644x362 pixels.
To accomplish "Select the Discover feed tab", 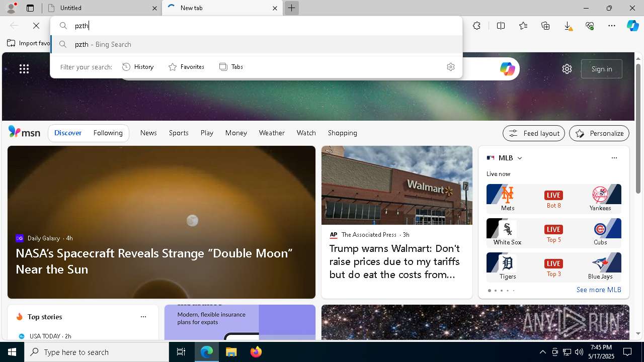I will tap(68, 133).
